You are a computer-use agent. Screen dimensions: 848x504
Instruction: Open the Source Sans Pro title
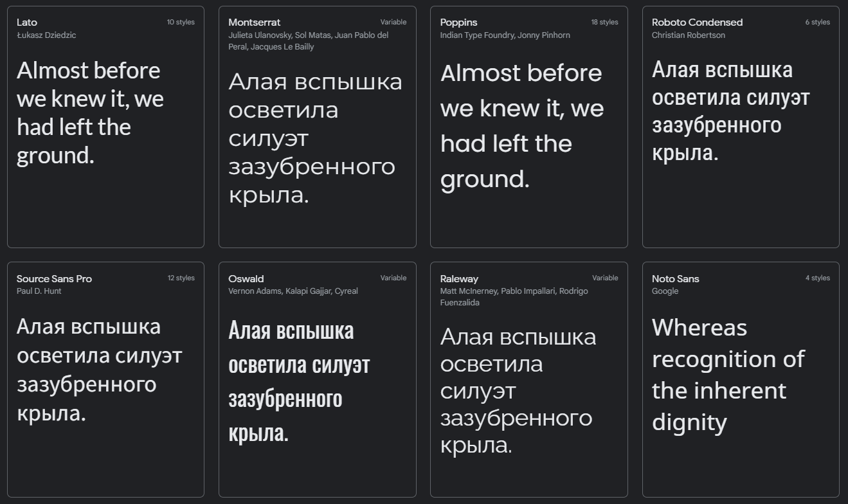pos(54,278)
